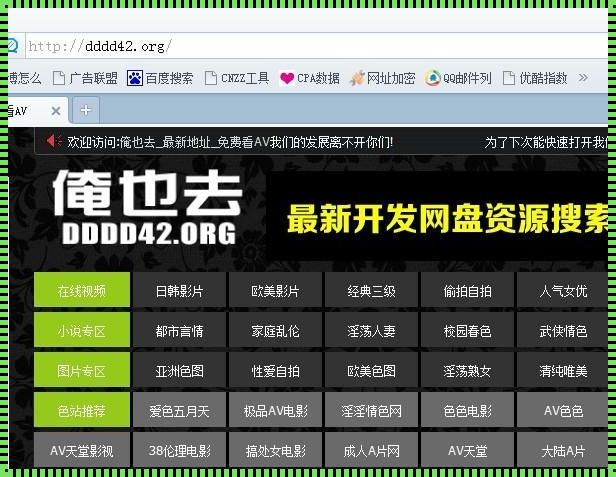
Task: Open the CNZZ工具 bookmark
Action: click(237, 78)
